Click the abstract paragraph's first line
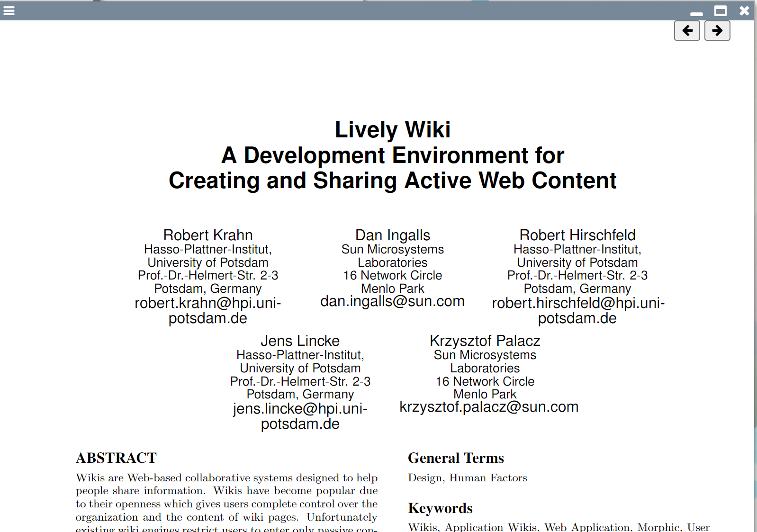The image size is (757, 532). [226, 478]
